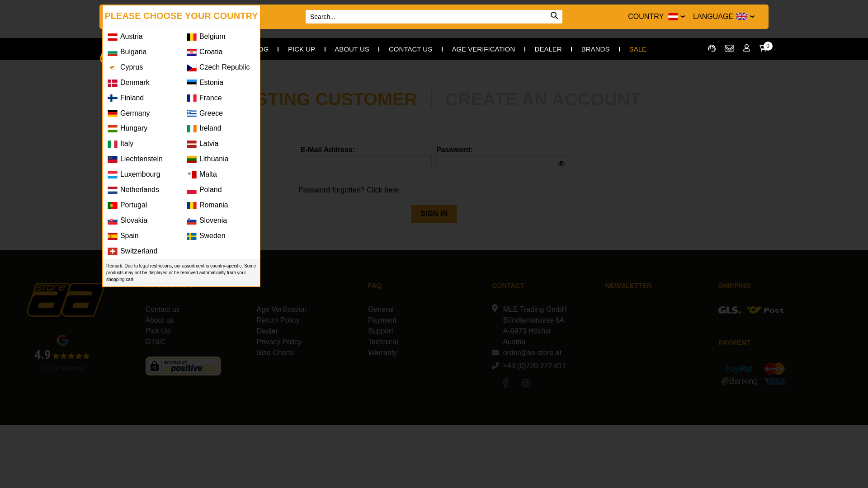Focus the Password field
Viewport: 868px width, 488px height.
pos(502,164)
